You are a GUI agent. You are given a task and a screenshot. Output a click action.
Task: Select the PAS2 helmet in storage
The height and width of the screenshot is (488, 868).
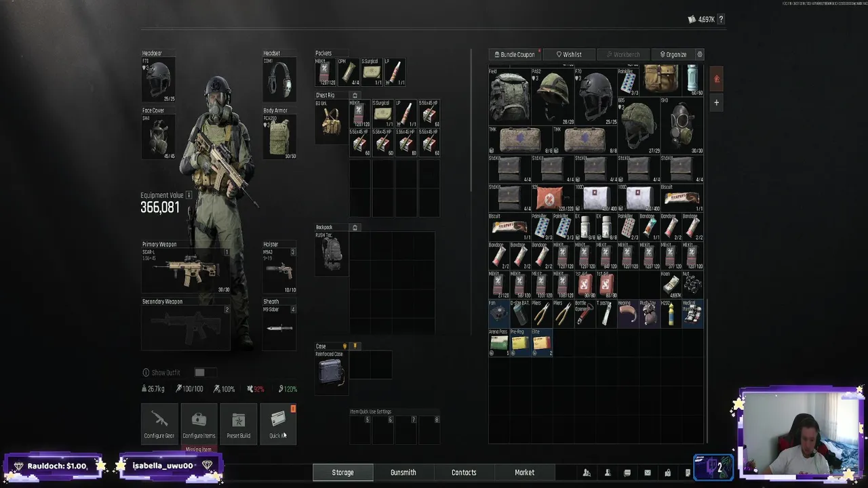(x=553, y=96)
